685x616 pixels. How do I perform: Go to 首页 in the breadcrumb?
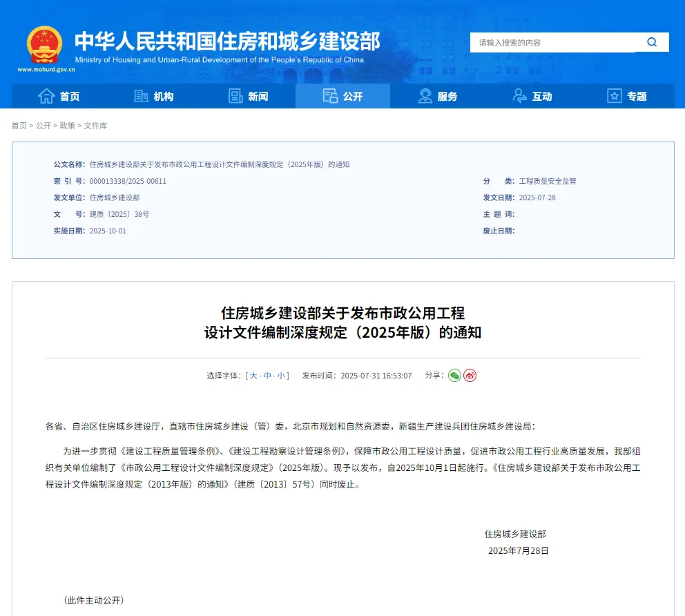pyautogui.click(x=19, y=126)
